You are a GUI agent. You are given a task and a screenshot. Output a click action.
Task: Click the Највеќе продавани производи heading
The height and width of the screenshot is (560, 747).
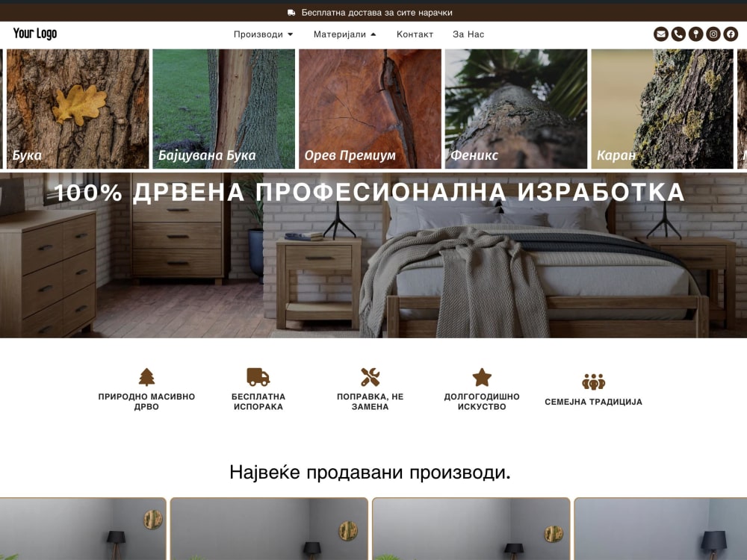(371, 473)
